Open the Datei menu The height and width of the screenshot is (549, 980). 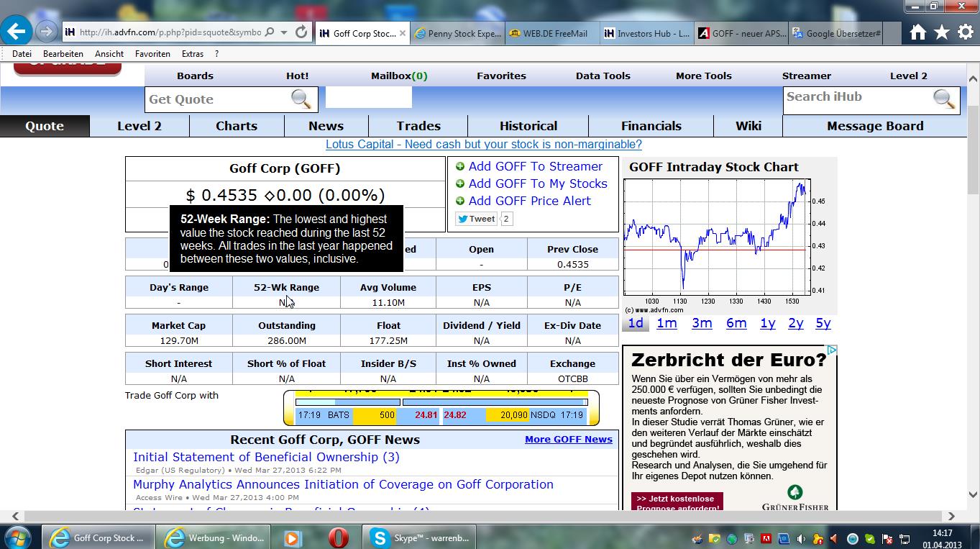(x=22, y=54)
